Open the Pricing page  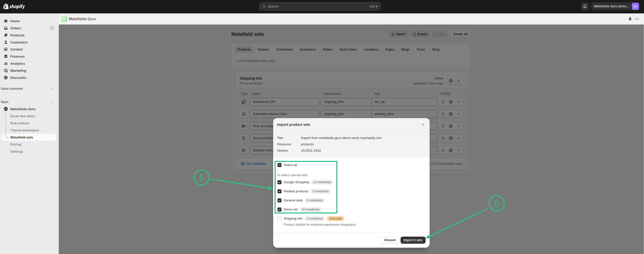pos(16,145)
